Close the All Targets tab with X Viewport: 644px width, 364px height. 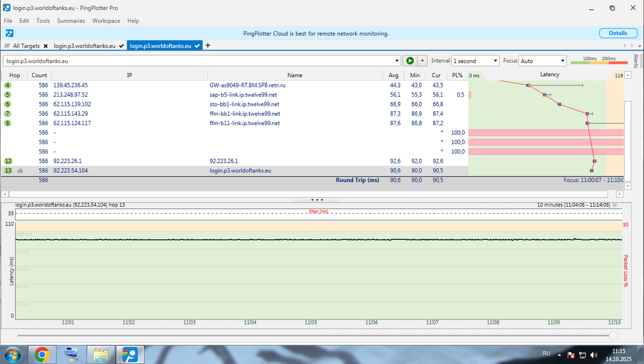46,46
